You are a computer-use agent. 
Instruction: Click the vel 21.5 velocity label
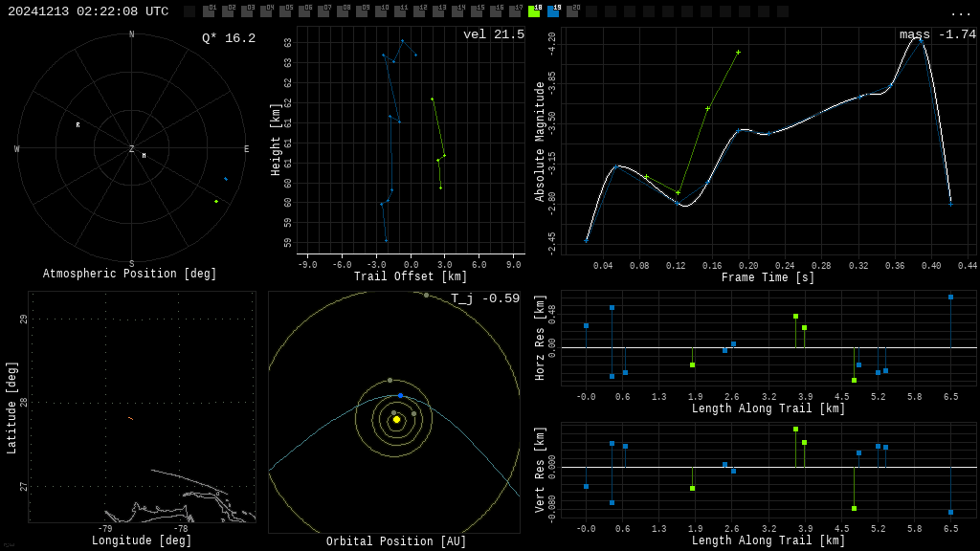click(493, 34)
